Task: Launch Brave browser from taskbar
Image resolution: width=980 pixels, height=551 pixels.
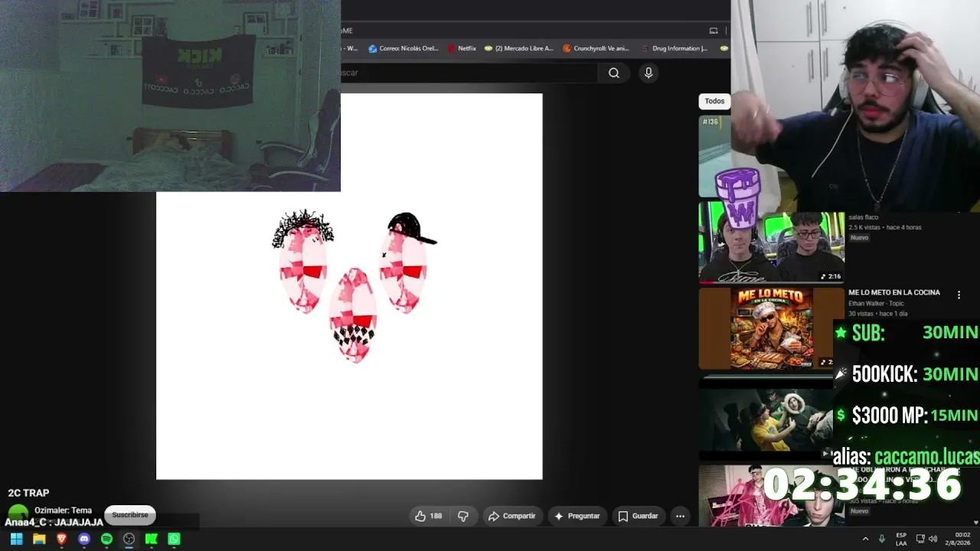Action: [x=62, y=539]
